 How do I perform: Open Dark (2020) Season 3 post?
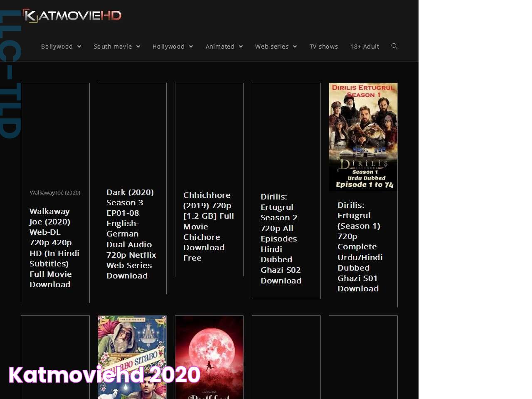click(x=131, y=234)
